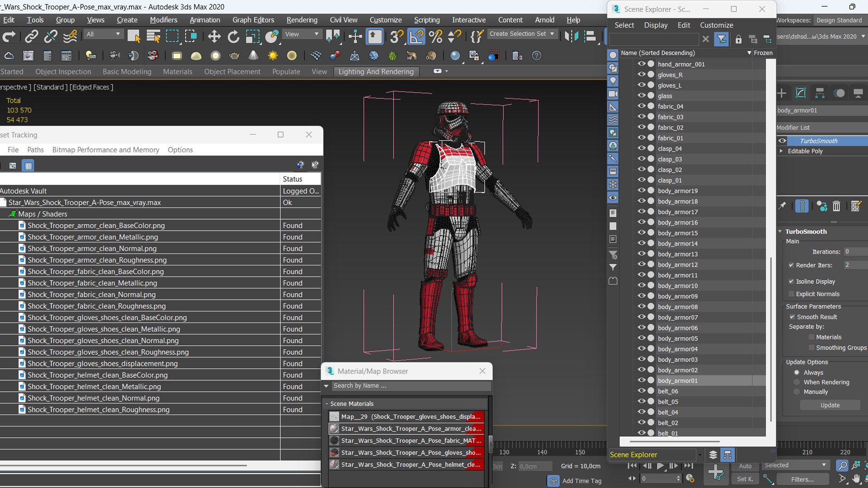Screen dimensions: 868x488
Task: Switch to Lighting And Rendering tab
Action: [376, 72]
